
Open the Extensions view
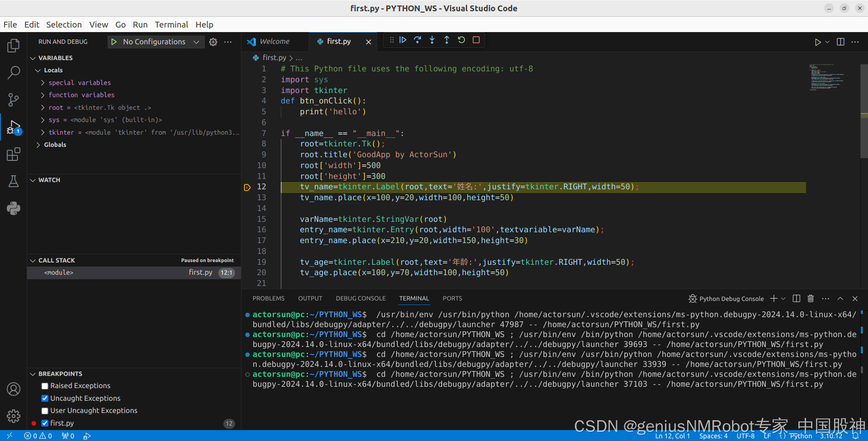[14, 154]
